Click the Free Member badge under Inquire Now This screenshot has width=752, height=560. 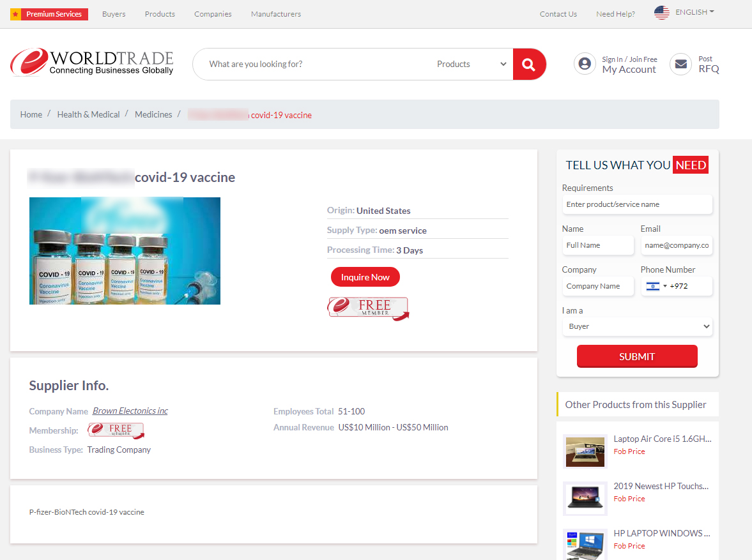(x=368, y=308)
